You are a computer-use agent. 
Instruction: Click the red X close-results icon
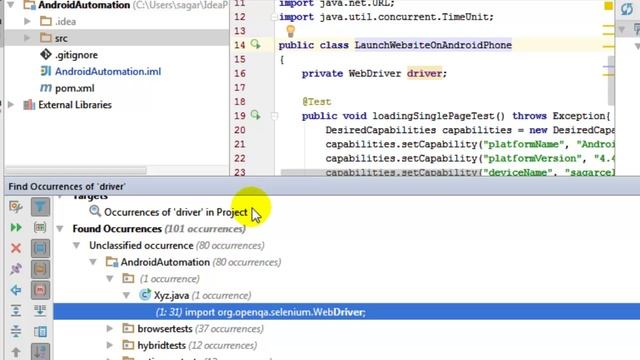tap(16, 248)
